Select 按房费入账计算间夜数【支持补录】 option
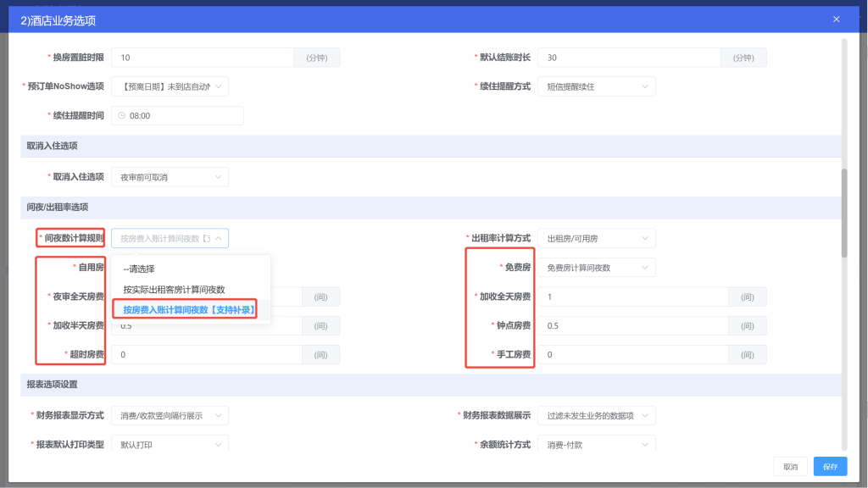The image size is (868, 488). coord(190,308)
